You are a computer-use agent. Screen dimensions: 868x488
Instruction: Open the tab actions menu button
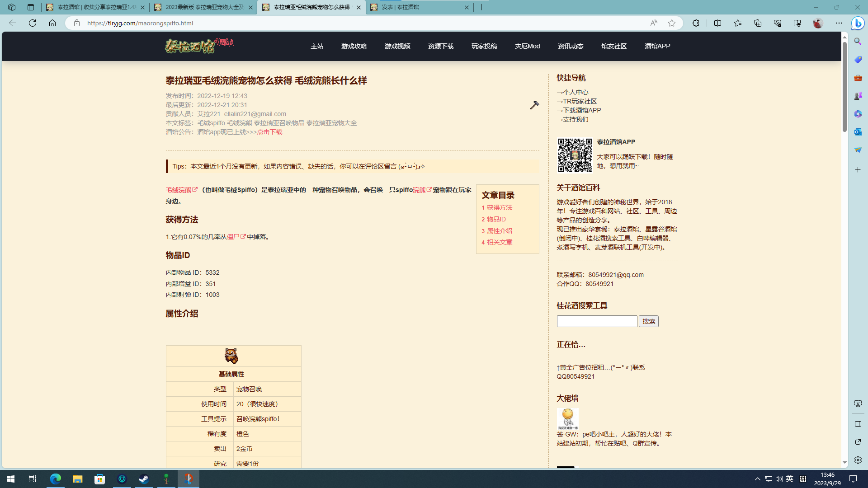pos(31,7)
